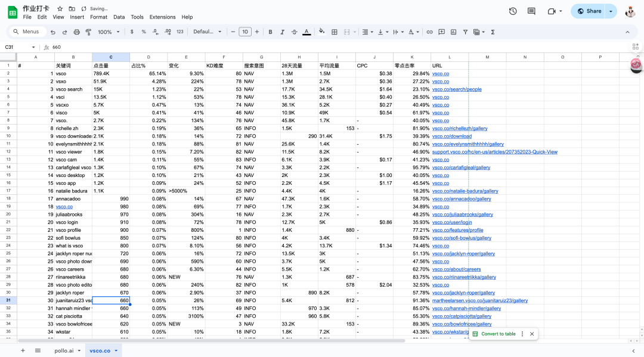Decrease font size minus button
Viewport: 644px width, 357px height.
[x=233, y=32]
